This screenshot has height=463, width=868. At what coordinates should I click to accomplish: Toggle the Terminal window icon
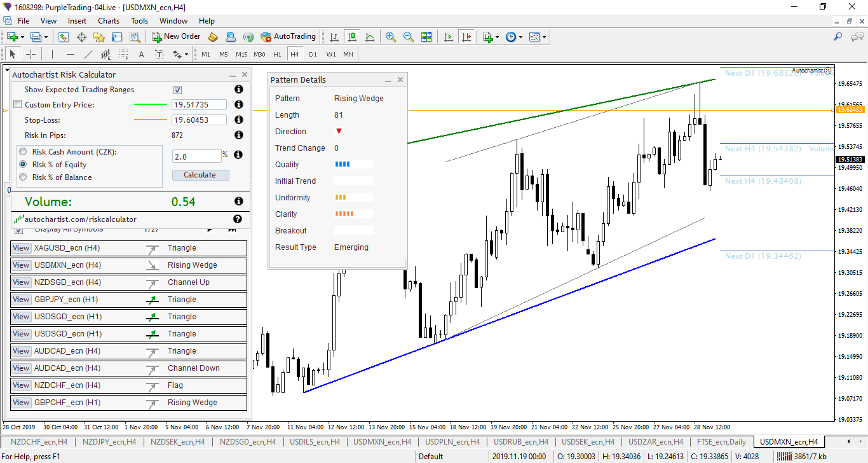(118, 37)
